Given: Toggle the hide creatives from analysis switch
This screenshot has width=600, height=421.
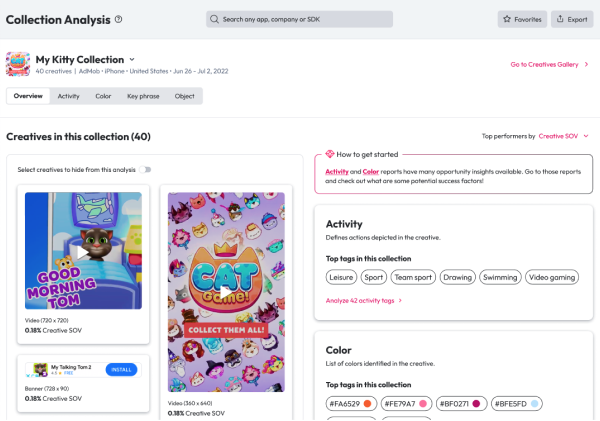Looking at the screenshot, I should 146,170.
